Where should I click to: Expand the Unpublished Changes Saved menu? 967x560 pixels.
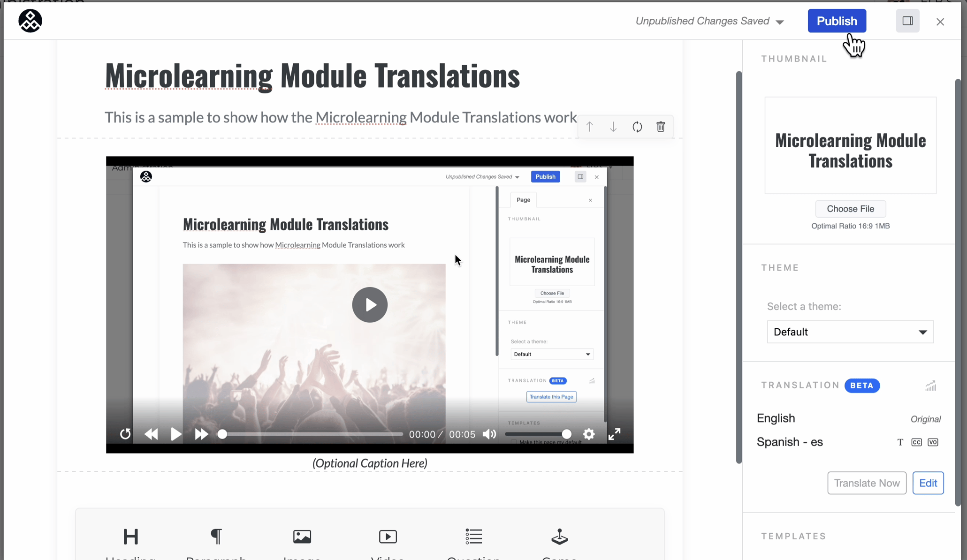pos(780,21)
